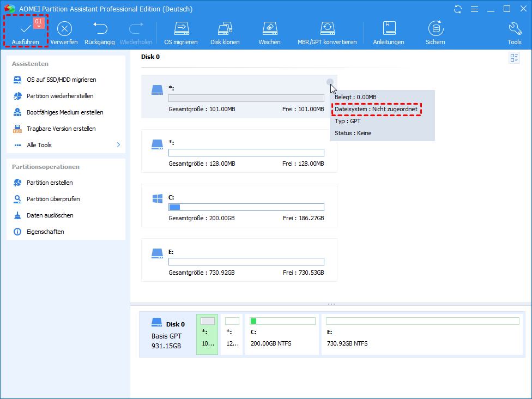Viewport: 532px width, 399px height.
Task: Click usage bar of 101.00MB partition card
Action: click(x=246, y=98)
